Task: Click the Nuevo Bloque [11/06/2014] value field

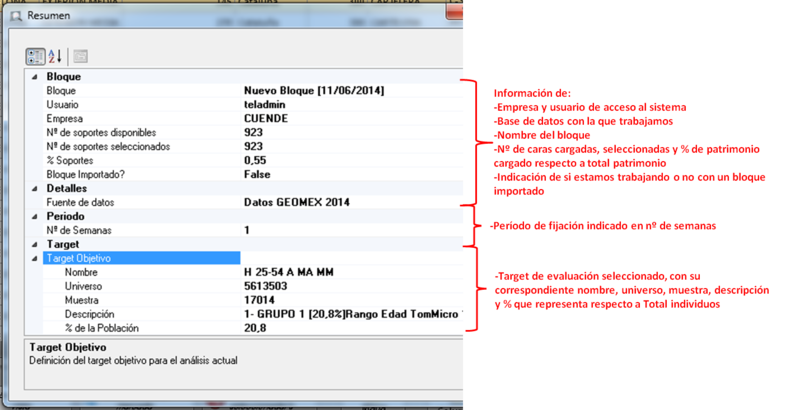Action: click(315, 90)
